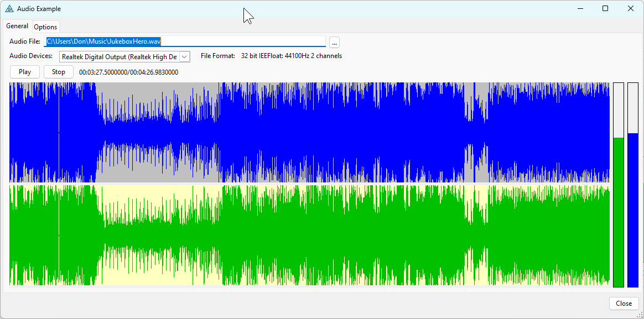Expand the Realtek Digital Output chevron arrow

pos(185,57)
